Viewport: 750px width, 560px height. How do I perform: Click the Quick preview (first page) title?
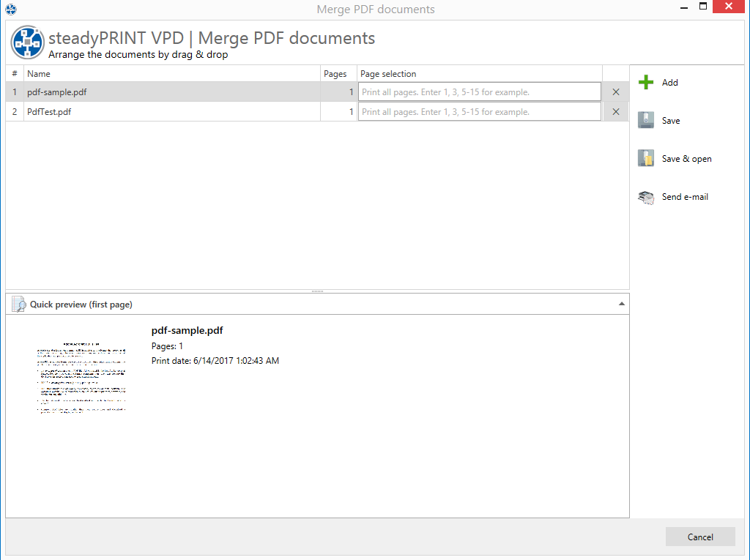pos(81,304)
